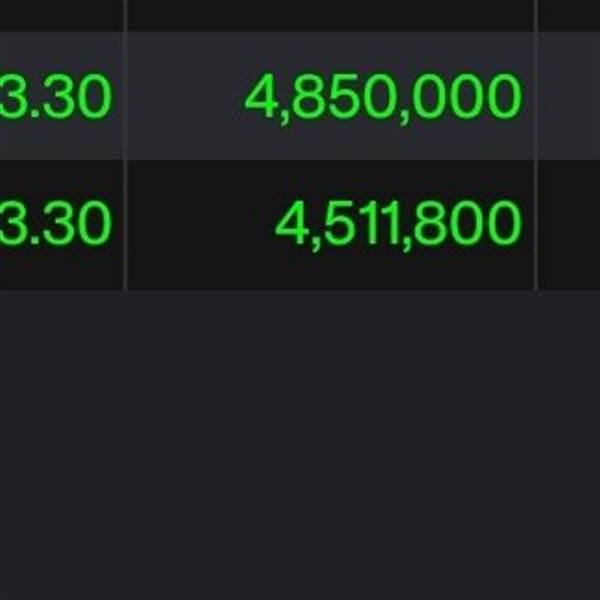This screenshot has height=600, width=600.
Task: Select the 4,850,000 volume cell
Action: 331,95
